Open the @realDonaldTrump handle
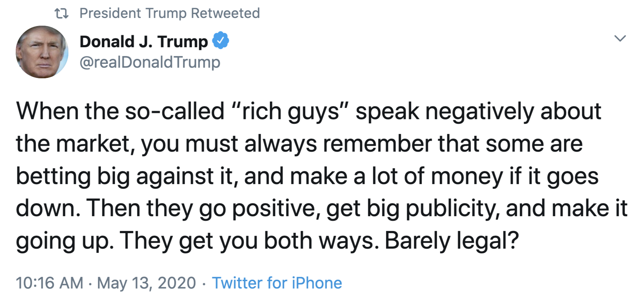This screenshot has height=297, width=644. 150,62
